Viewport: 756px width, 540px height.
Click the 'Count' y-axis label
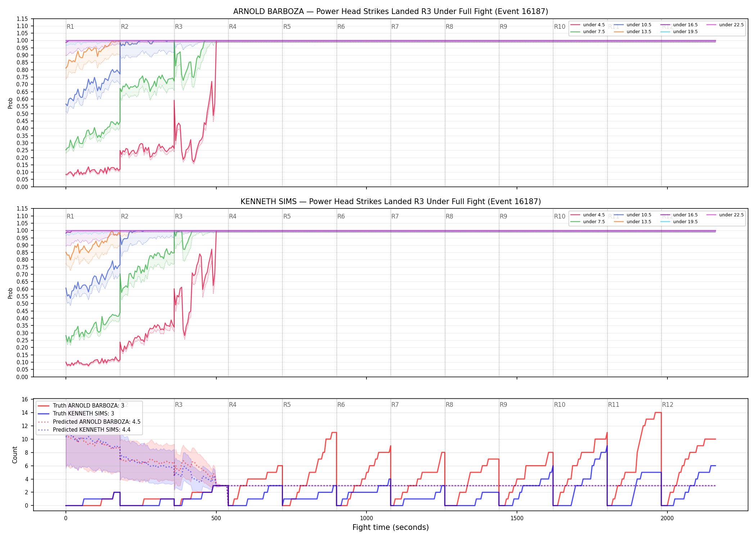click(15, 455)
